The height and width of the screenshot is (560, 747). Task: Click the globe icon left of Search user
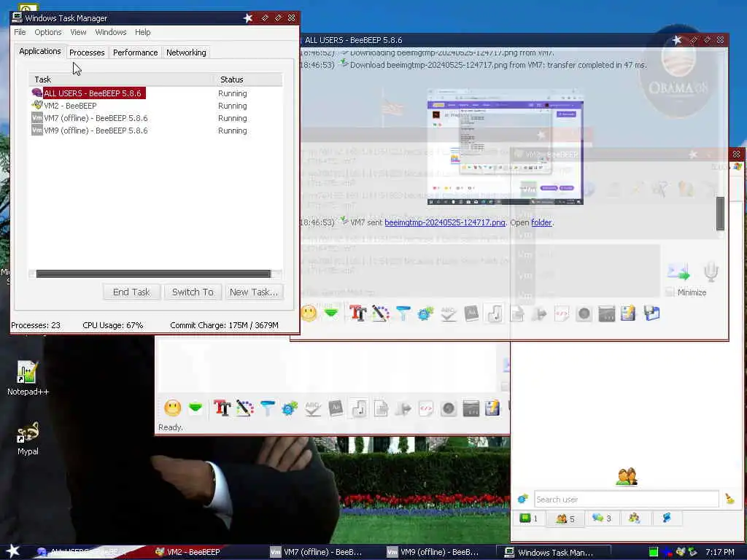tap(522, 499)
